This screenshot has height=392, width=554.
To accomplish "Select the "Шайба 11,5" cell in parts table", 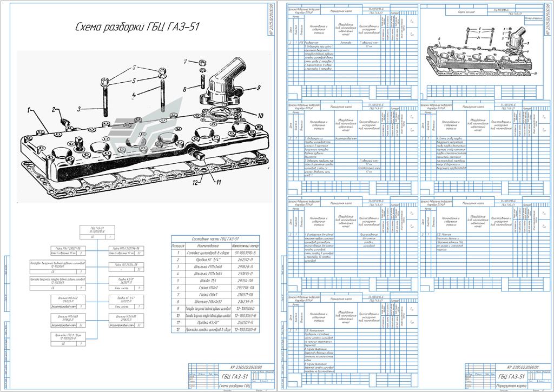I will coord(208,281).
